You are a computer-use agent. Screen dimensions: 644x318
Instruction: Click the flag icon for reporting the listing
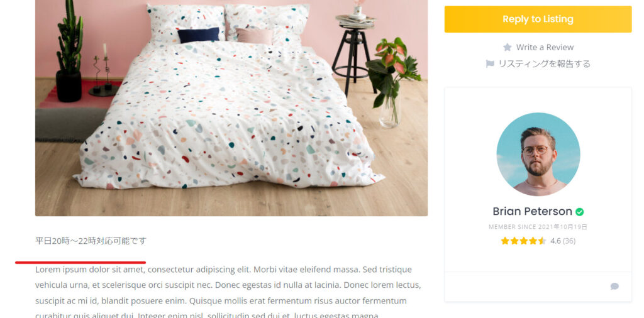(489, 64)
